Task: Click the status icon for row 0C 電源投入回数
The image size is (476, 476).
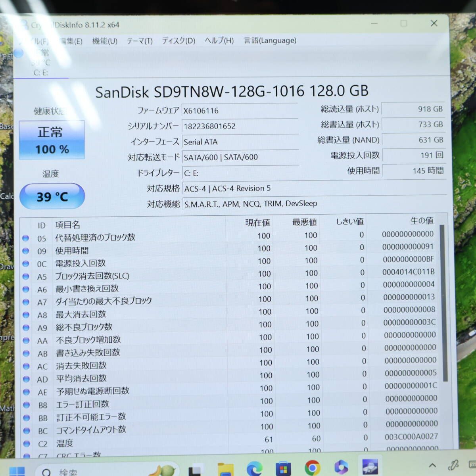Action: pos(25,264)
